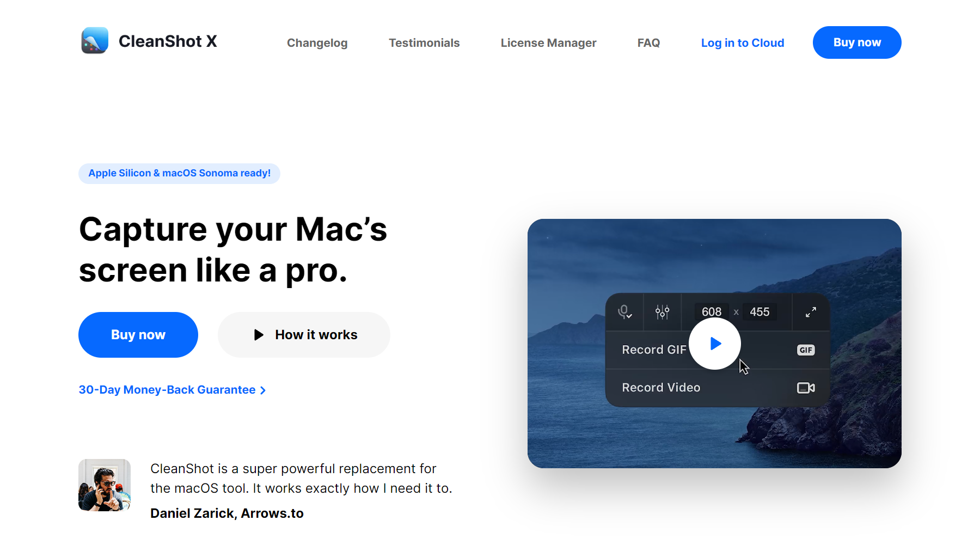Image resolution: width=980 pixels, height=551 pixels.
Task: Click the 455 height field
Action: pyautogui.click(x=759, y=312)
